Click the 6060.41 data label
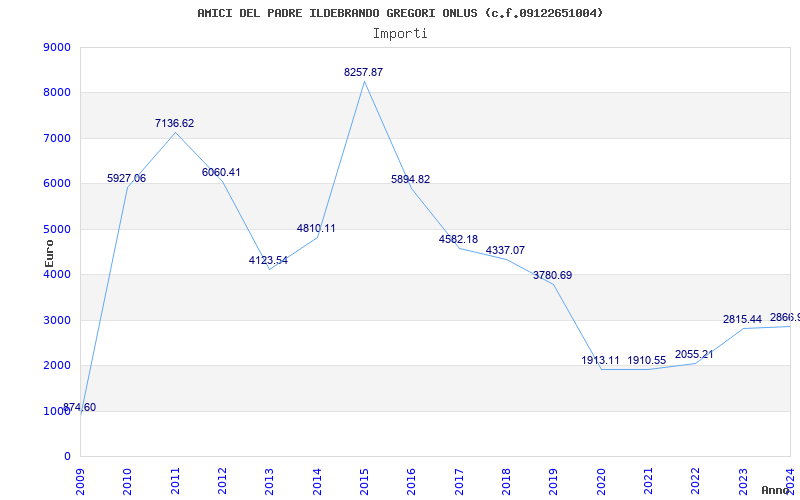800x500 pixels. (221, 172)
